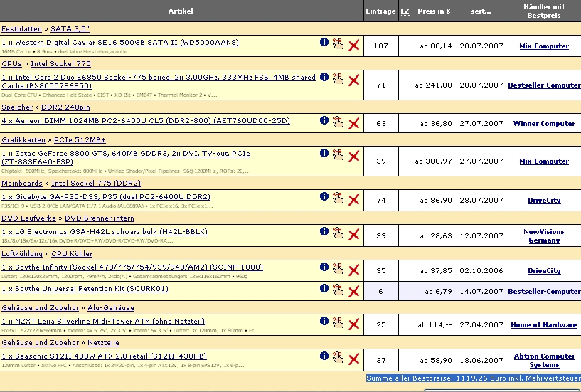Open the DDR2 240pin subcategory link
Image resolution: width=581 pixels, height=392 pixels.
pyautogui.click(x=65, y=107)
